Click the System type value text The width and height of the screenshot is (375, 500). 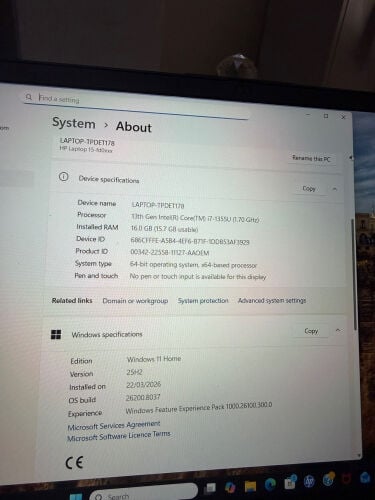tap(193, 265)
